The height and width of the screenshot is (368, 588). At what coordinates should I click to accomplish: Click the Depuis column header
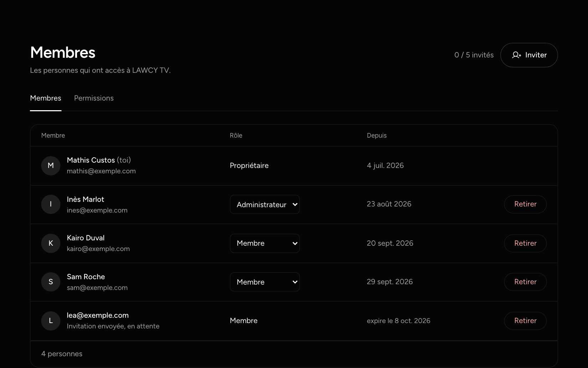click(377, 136)
